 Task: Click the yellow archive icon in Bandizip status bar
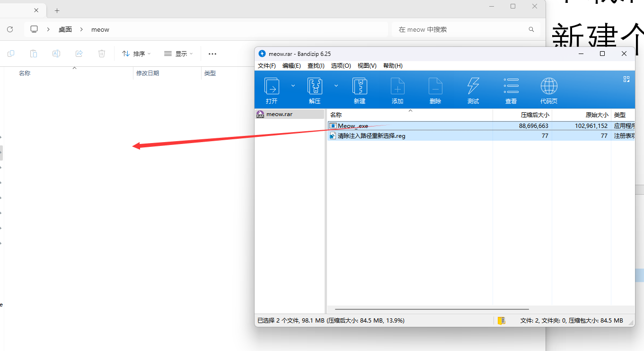(501, 321)
